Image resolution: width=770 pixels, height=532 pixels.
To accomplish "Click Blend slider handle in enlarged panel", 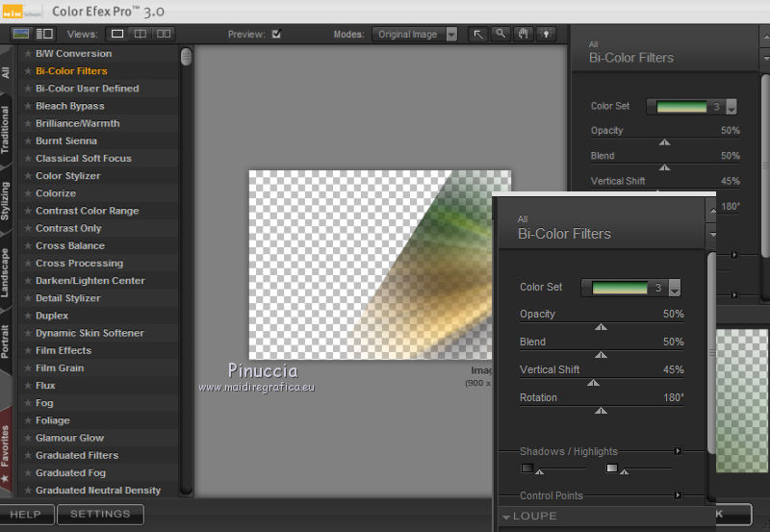I will click(x=601, y=355).
